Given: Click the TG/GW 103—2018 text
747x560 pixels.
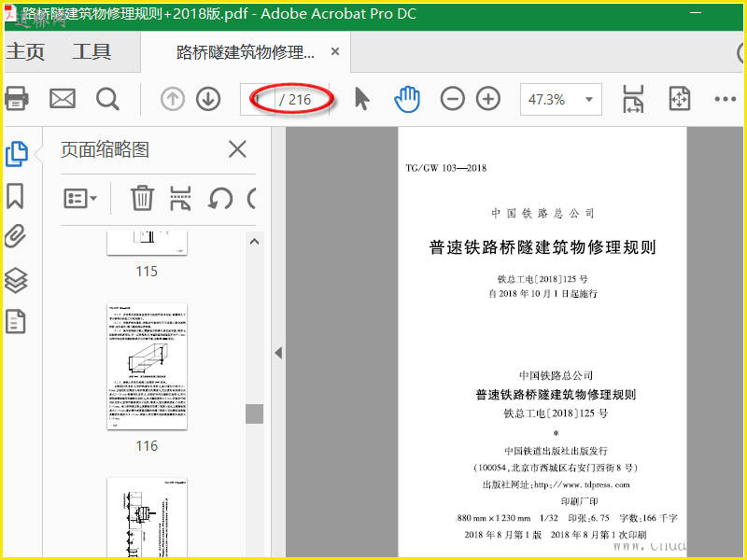Looking at the screenshot, I should 446,168.
